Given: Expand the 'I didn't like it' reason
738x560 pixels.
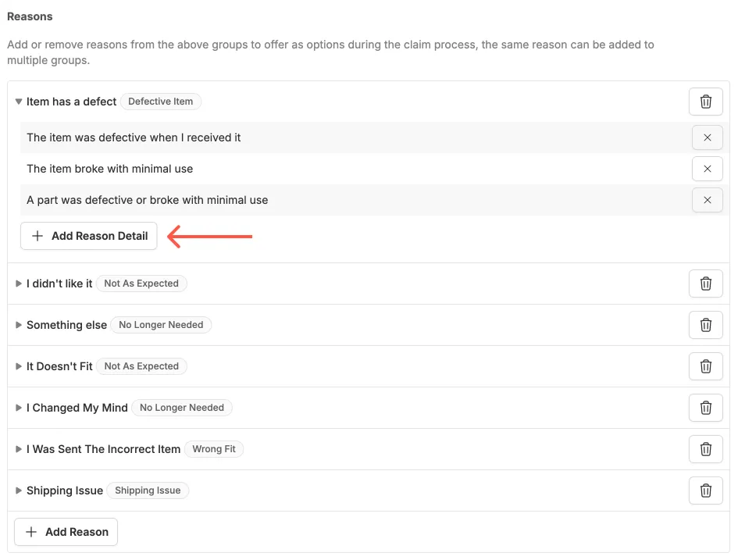Looking at the screenshot, I should [x=18, y=284].
